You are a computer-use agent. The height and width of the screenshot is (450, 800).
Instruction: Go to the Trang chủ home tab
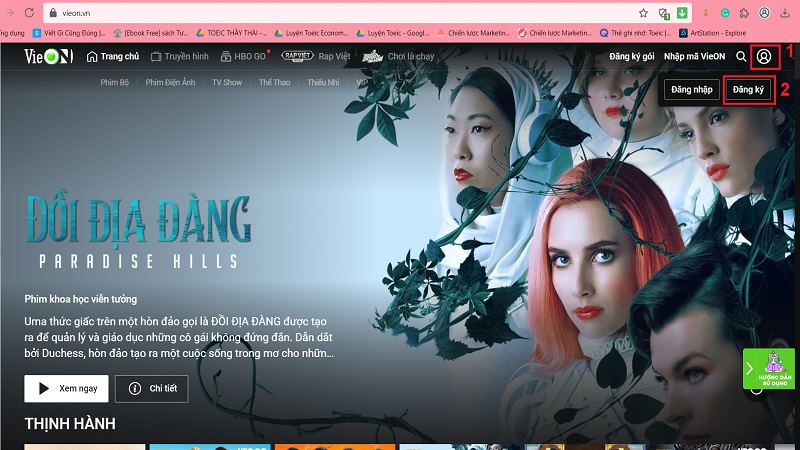click(113, 57)
